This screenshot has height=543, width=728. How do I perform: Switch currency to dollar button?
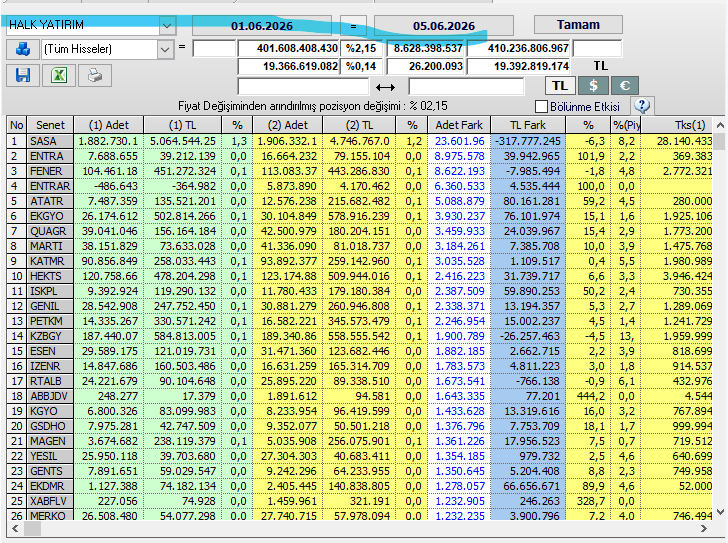593,86
